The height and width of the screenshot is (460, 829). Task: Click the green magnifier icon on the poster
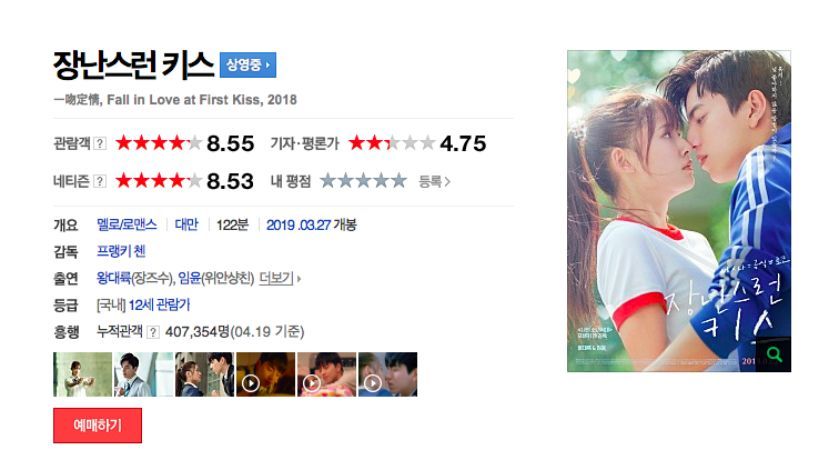tap(774, 354)
